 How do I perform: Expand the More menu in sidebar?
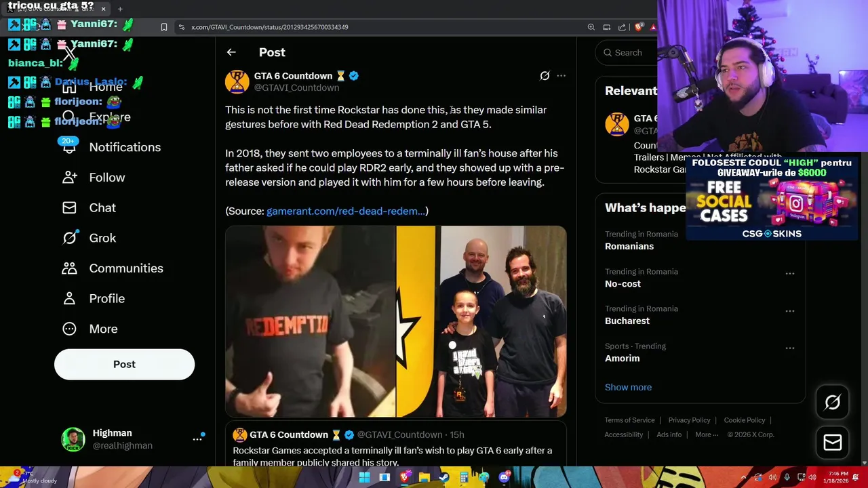(x=103, y=329)
